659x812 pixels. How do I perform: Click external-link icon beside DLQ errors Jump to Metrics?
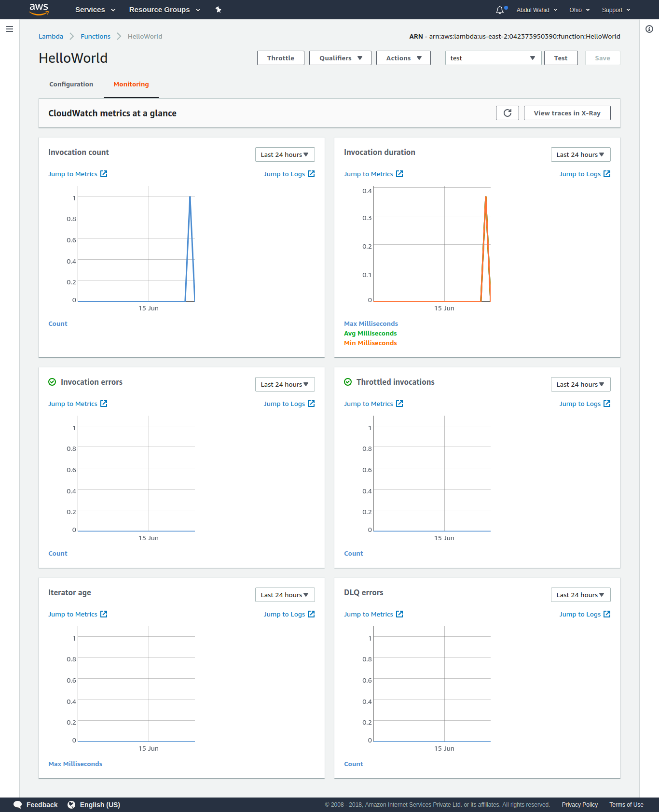pyautogui.click(x=399, y=614)
